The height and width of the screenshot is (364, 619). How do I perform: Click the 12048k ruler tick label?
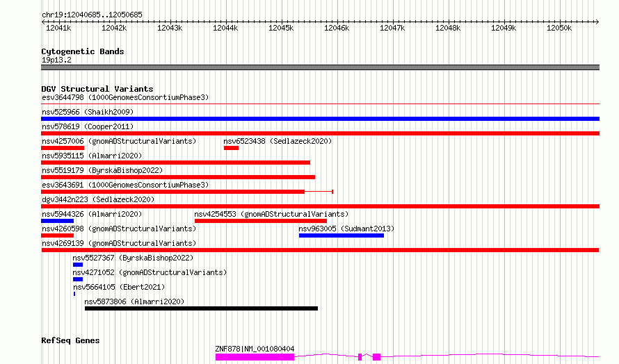448,28
